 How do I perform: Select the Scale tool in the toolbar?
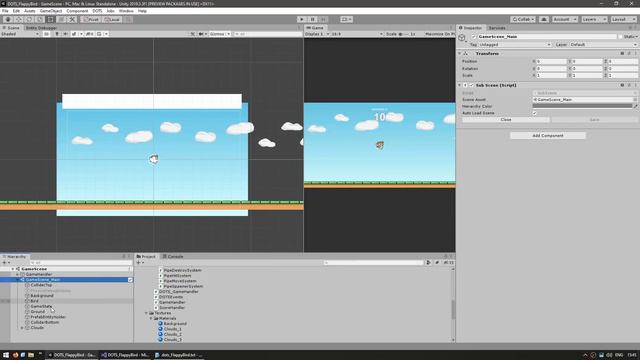[40, 19]
